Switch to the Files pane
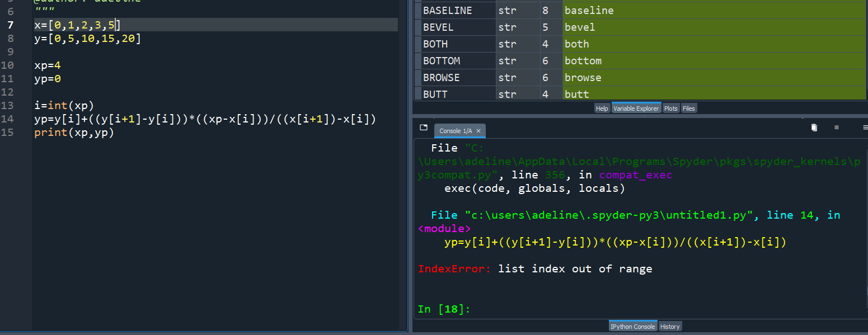The image size is (868, 335). pyautogui.click(x=688, y=108)
